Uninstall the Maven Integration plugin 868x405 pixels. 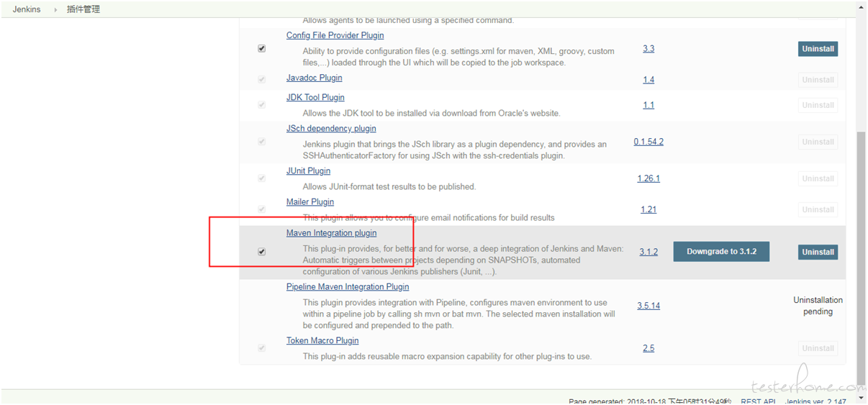coord(818,252)
